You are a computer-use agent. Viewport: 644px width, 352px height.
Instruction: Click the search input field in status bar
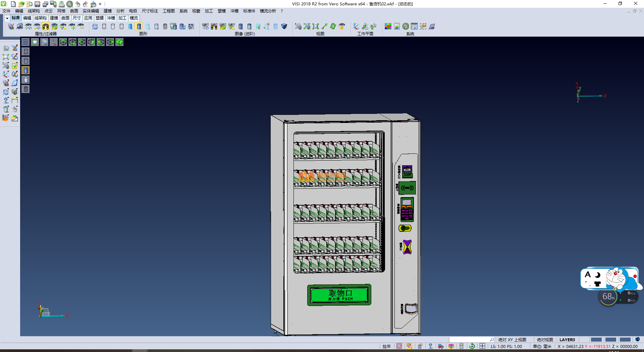470,340
